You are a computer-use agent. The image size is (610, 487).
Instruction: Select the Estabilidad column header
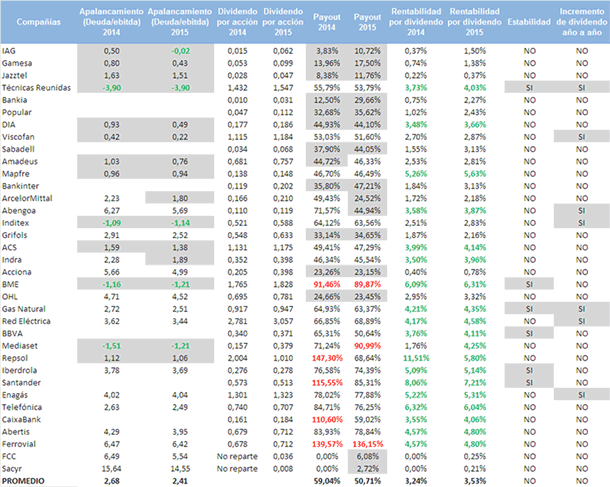point(529,22)
